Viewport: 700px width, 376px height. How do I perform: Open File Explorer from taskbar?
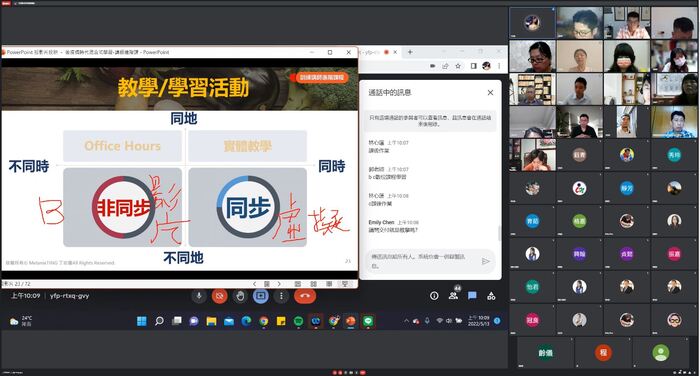pos(211,321)
